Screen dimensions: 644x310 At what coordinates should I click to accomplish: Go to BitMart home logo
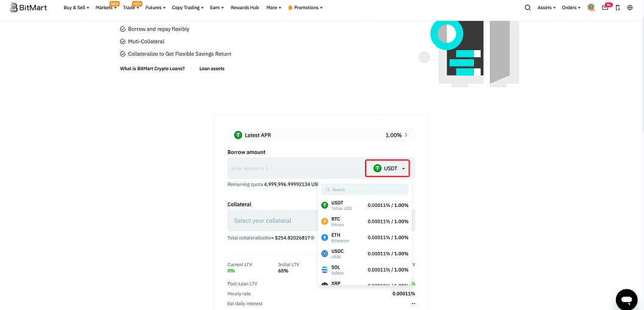tap(29, 7)
